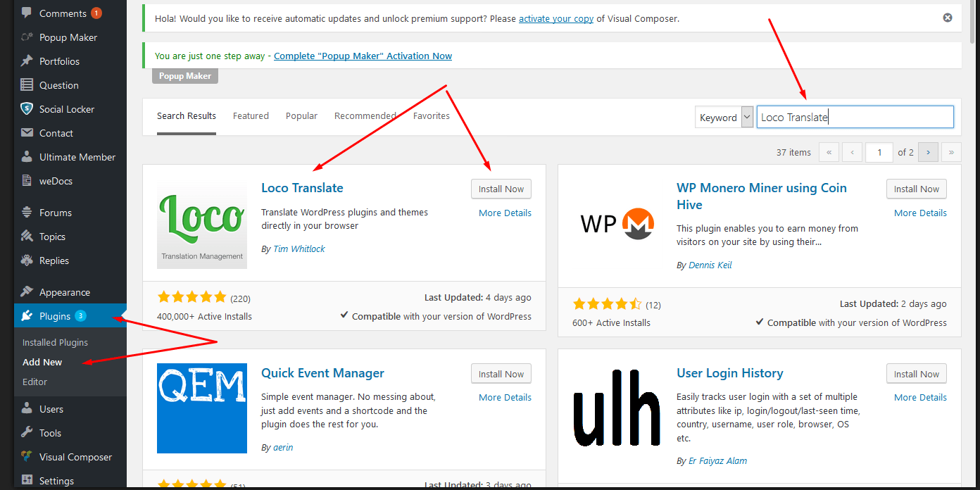Viewport: 980px width, 490px height.
Task: Click the Users person icon
Action: tap(27, 409)
